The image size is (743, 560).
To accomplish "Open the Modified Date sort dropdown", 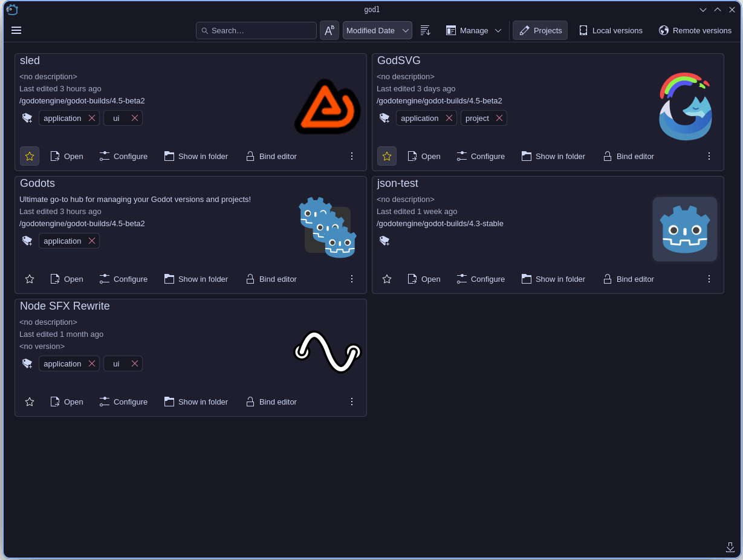I will click(377, 30).
